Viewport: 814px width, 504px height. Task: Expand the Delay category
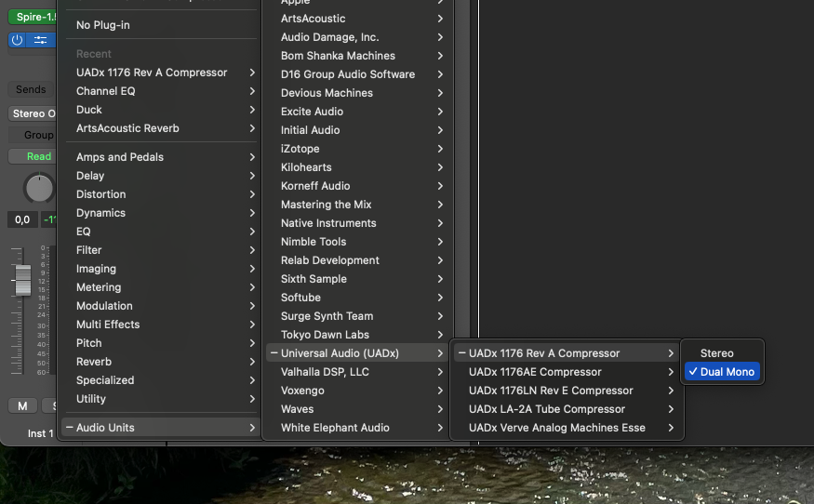pyautogui.click(x=161, y=176)
